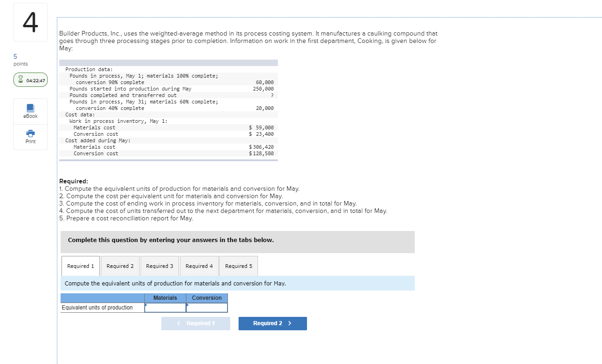602x364 pixels.
Task: Click the timer showing 04:22:47
Action: [x=31, y=80]
